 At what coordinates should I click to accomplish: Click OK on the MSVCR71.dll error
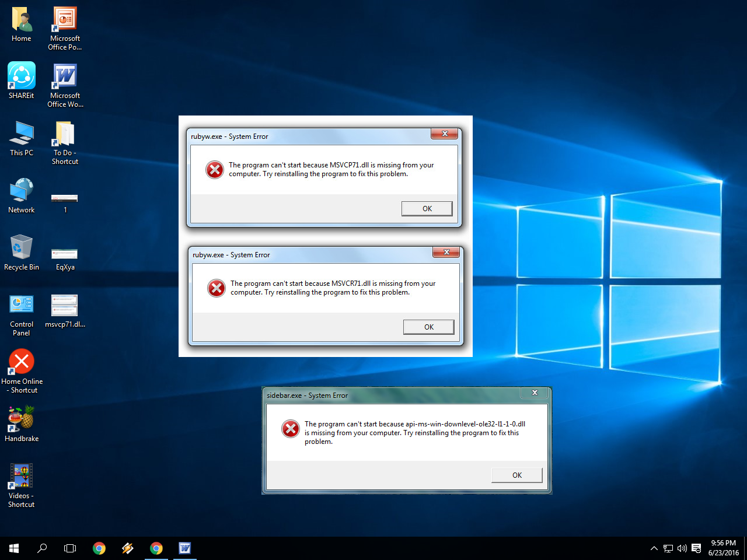click(x=429, y=327)
